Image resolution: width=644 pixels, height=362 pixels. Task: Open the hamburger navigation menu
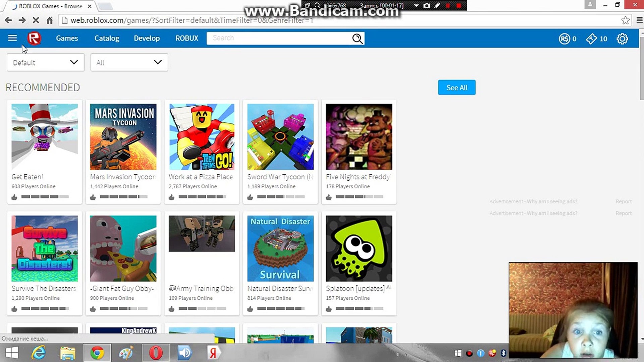pos(12,38)
